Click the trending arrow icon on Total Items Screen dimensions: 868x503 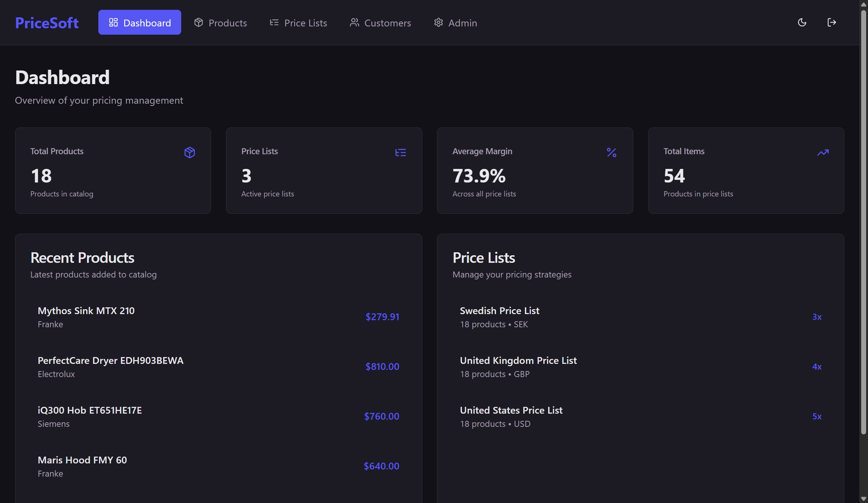click(x=823, y=152)
